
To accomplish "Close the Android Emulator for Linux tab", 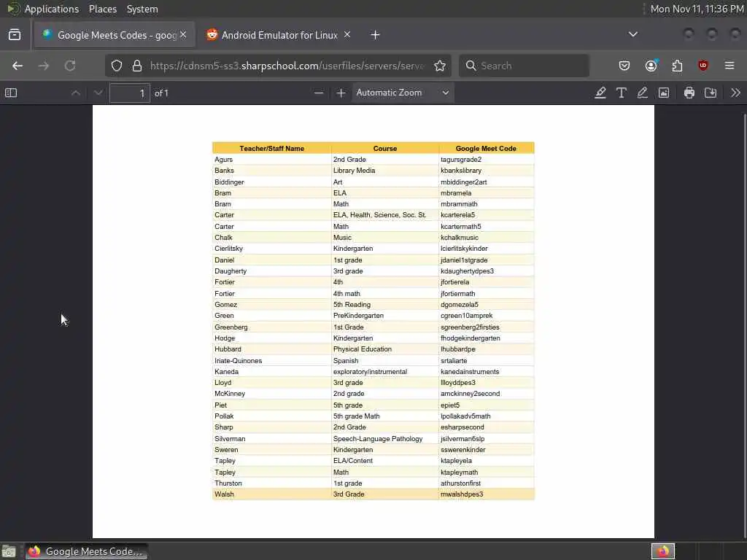I will pyautogui.click(x=347, y=35).
